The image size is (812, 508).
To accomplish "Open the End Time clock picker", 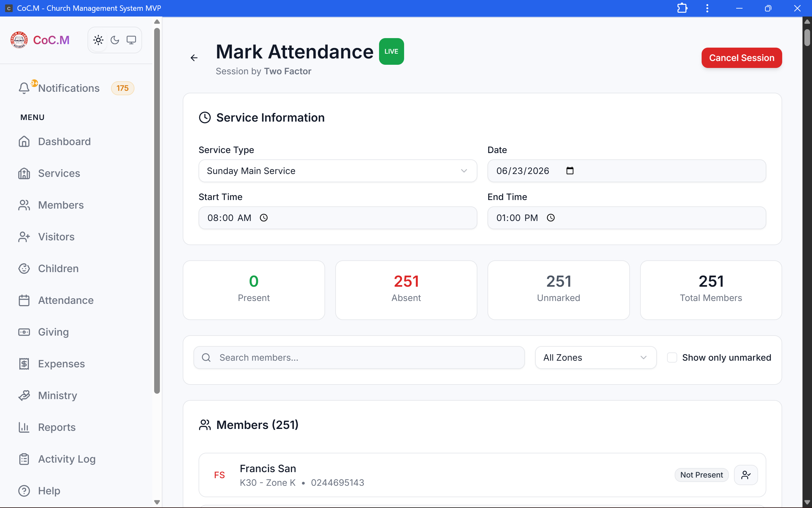I will pyautogui.click(x=551, y=218).
